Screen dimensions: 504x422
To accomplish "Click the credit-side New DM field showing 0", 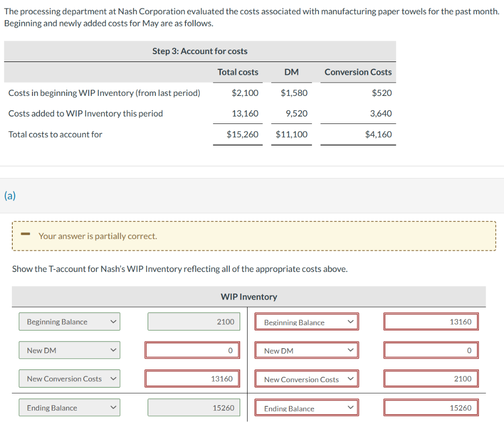I will point(431,350).
